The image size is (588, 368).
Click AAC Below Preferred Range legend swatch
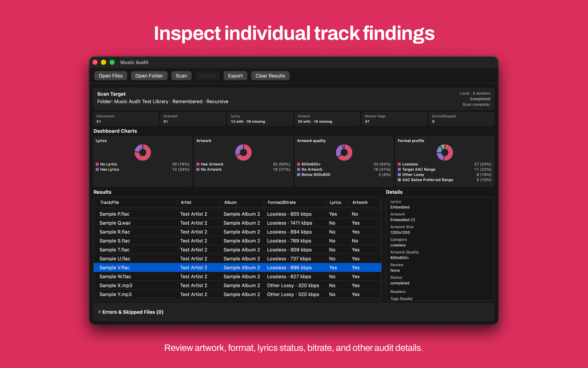[x=399, y=180]
